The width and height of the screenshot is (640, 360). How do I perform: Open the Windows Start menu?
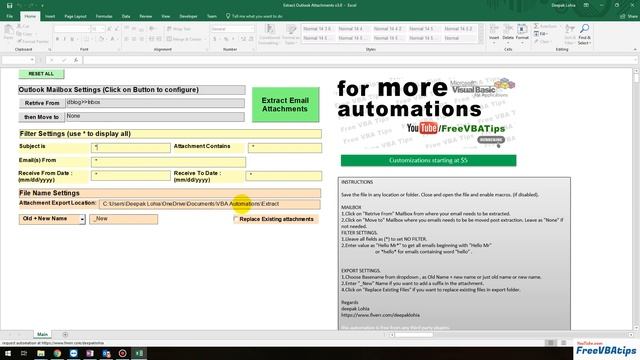coord(7,353)
